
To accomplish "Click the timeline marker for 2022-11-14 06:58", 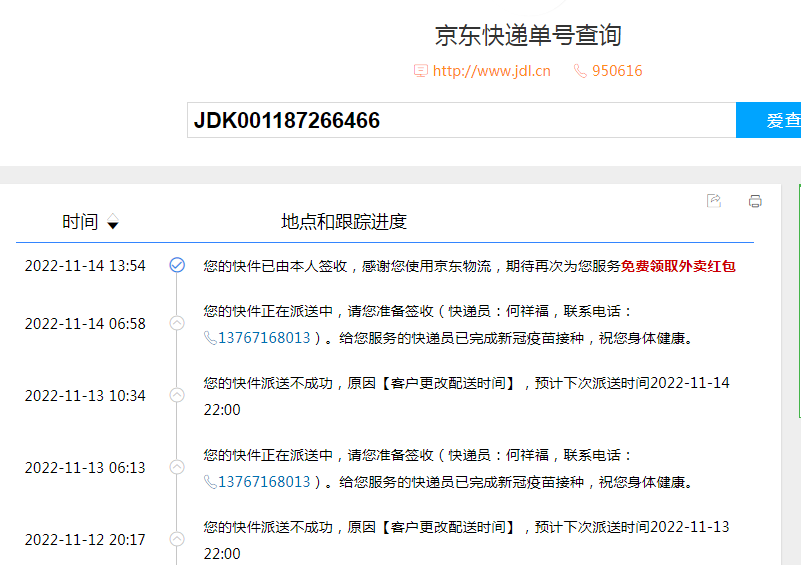I will 177,323.
